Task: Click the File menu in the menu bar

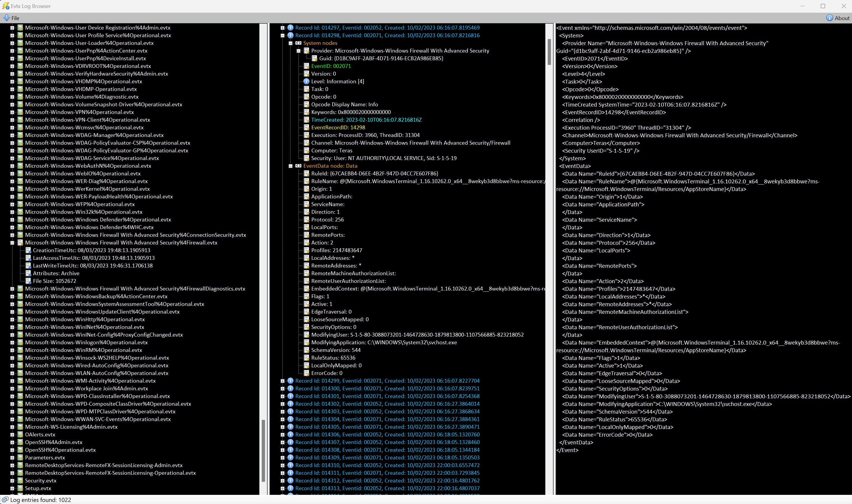Action: click(x=16, y=17)
